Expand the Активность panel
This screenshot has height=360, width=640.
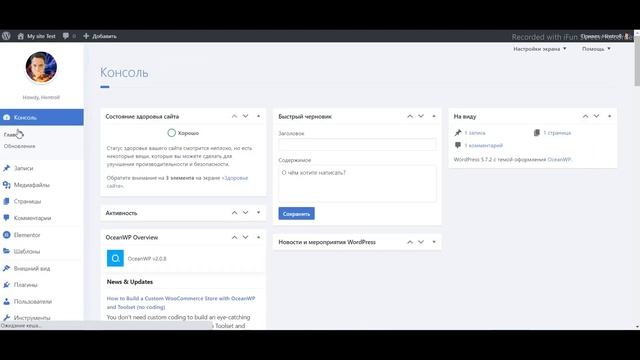tap(258, 213)
